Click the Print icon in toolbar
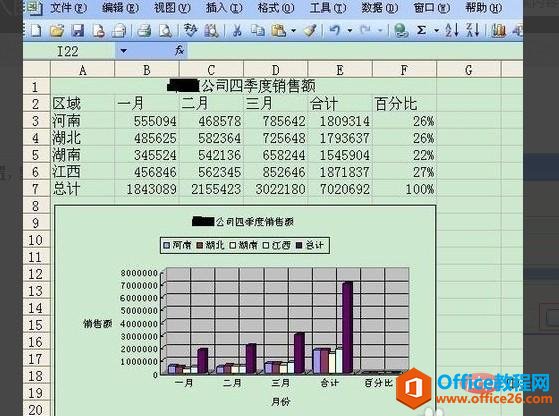This screenshot has width=559, height=416. 144,31
